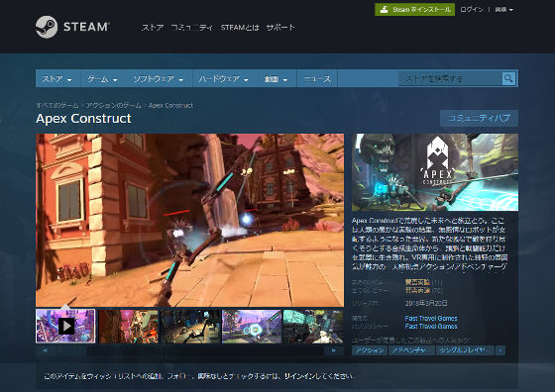Click the plus button to add tags
Image resolution: width=555 pixels, height=392 pixels.
coord(500,350)
